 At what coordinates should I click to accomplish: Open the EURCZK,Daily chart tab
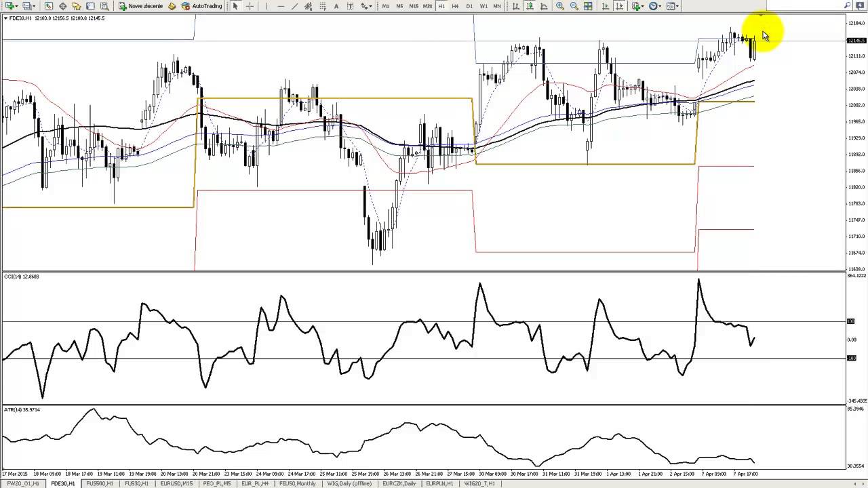click(399, 484)
